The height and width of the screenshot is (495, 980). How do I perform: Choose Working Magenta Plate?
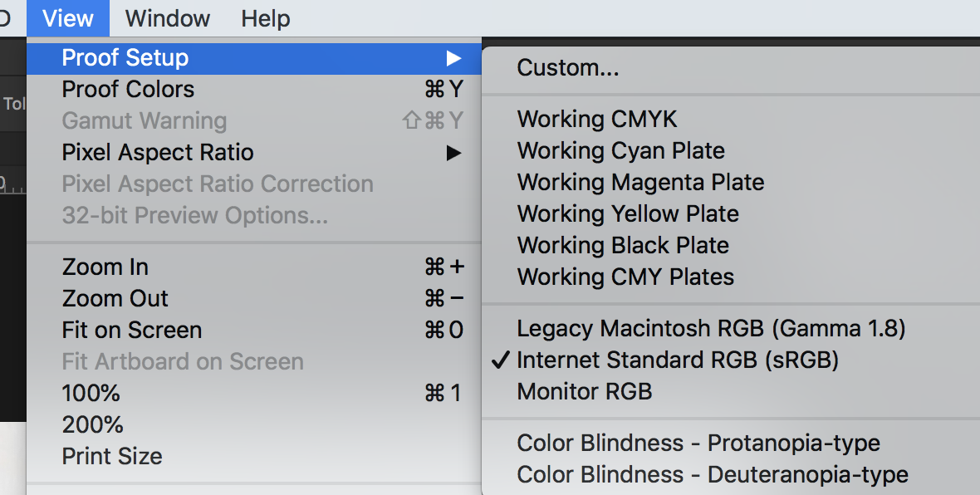tap(640, 183)
